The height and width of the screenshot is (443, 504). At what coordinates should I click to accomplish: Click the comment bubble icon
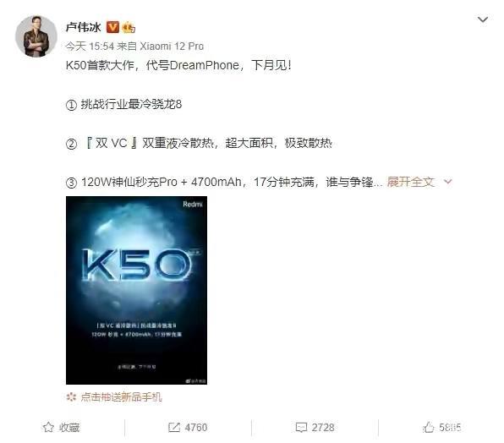point(301,428)
